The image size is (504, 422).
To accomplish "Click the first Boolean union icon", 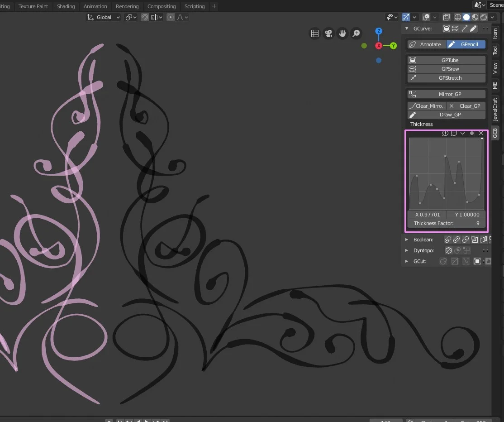I will 447,240.
